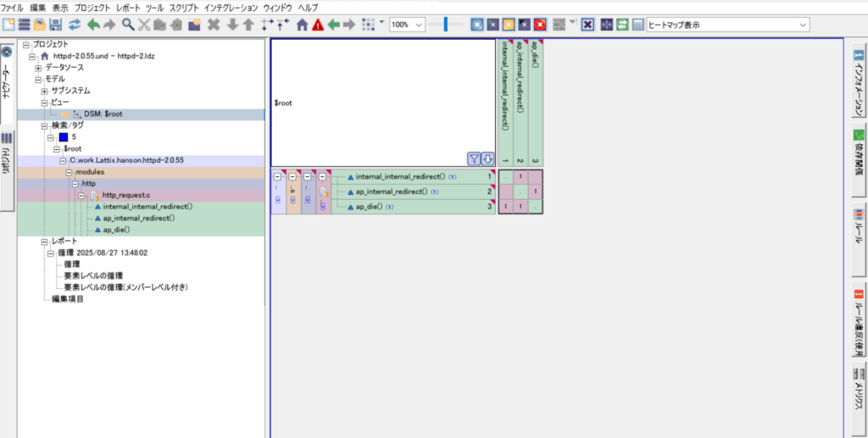The image size is (868, 438).
Task: Click the red warning triangle icon
Action: (x=318, y=25)
